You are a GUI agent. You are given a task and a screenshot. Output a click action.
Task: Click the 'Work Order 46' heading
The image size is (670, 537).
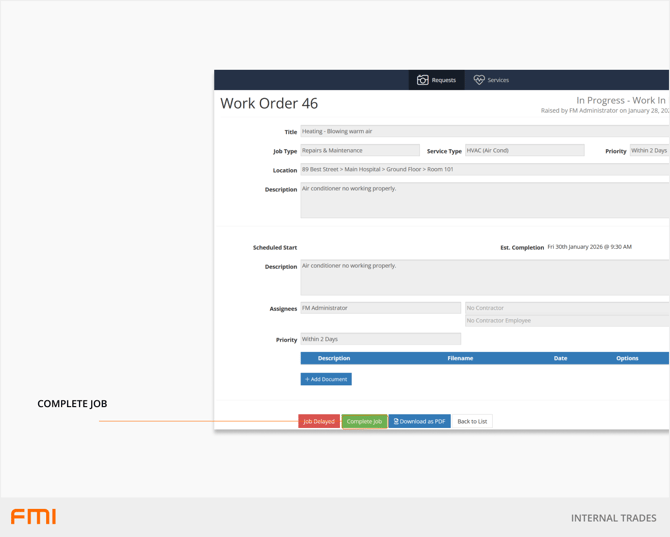click(x=269, y=103)
